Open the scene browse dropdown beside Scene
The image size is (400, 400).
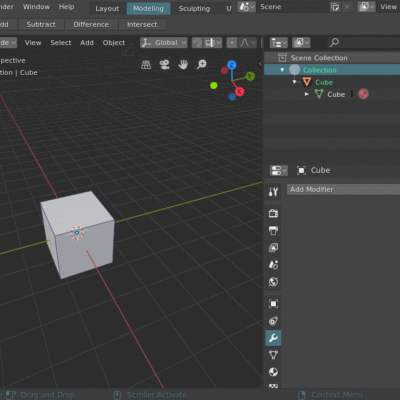pyautogui.click(x=247, y=7)
